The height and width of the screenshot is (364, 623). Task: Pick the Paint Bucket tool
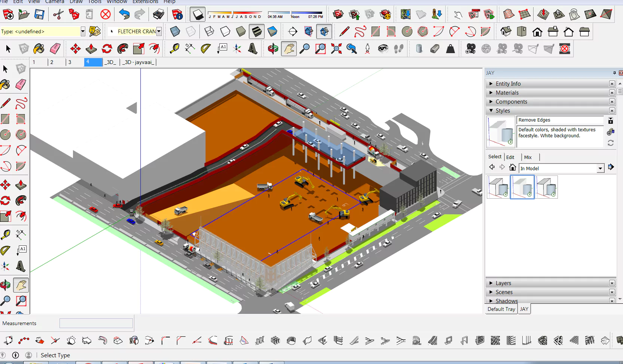5,85
